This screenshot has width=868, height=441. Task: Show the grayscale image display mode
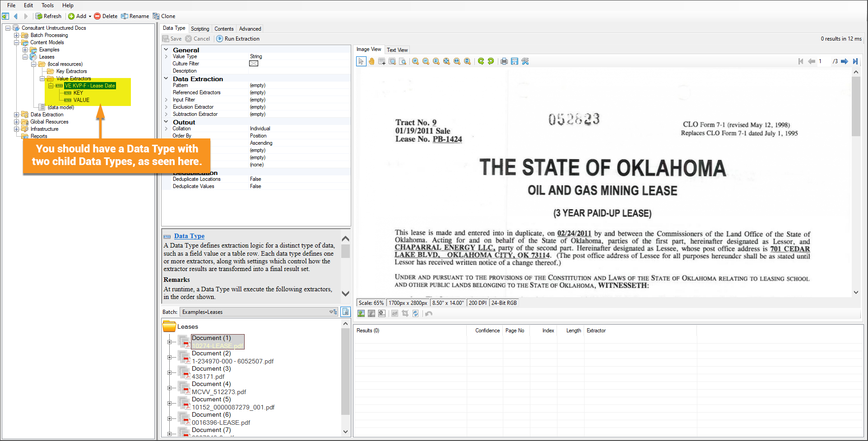[x=371, y=313]
